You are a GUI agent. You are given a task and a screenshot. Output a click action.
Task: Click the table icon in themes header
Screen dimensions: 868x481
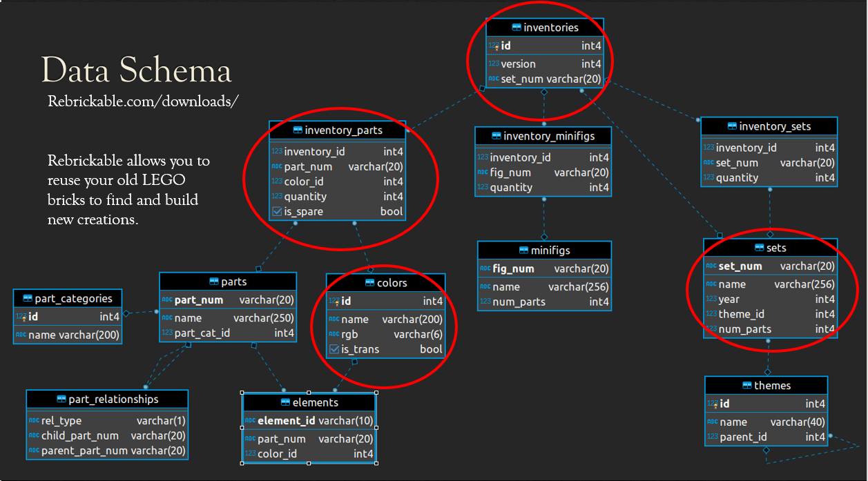coord(747,385)
